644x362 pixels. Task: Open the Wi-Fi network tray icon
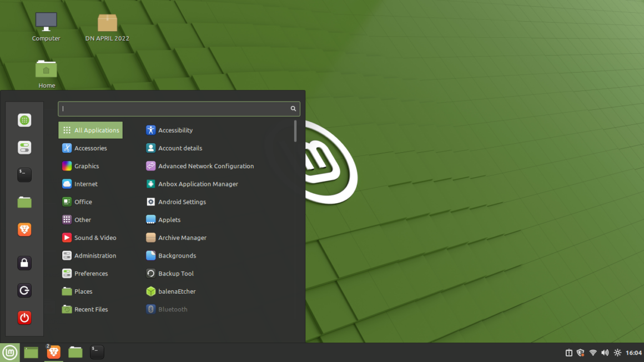click(593, 352)
